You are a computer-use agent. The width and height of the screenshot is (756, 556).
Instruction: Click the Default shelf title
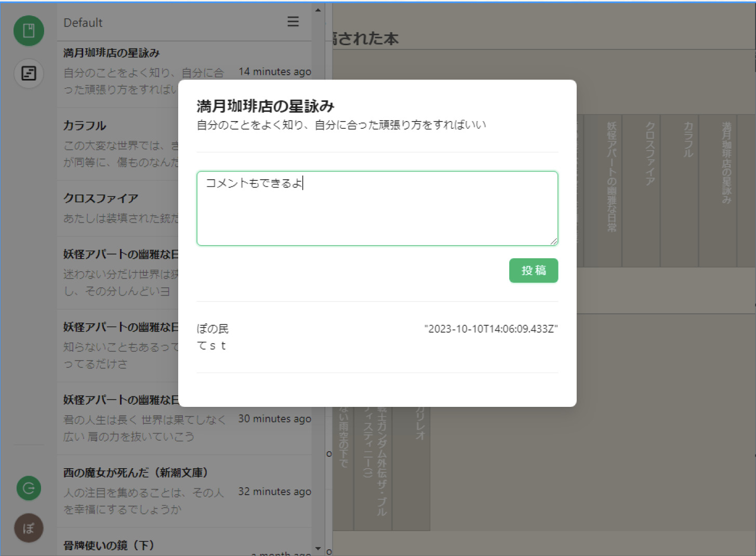point(83,22)
